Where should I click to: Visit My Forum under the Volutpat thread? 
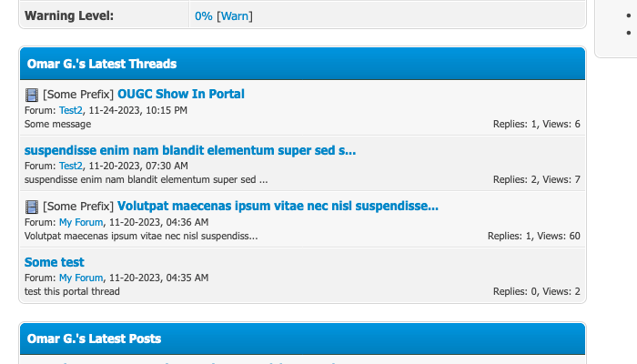[81, 222]
